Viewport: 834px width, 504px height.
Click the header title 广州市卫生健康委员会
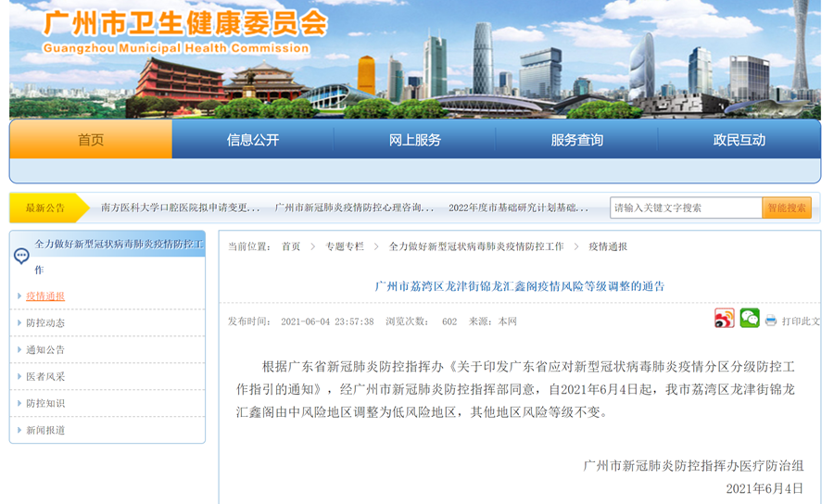(x=185, y=23)
